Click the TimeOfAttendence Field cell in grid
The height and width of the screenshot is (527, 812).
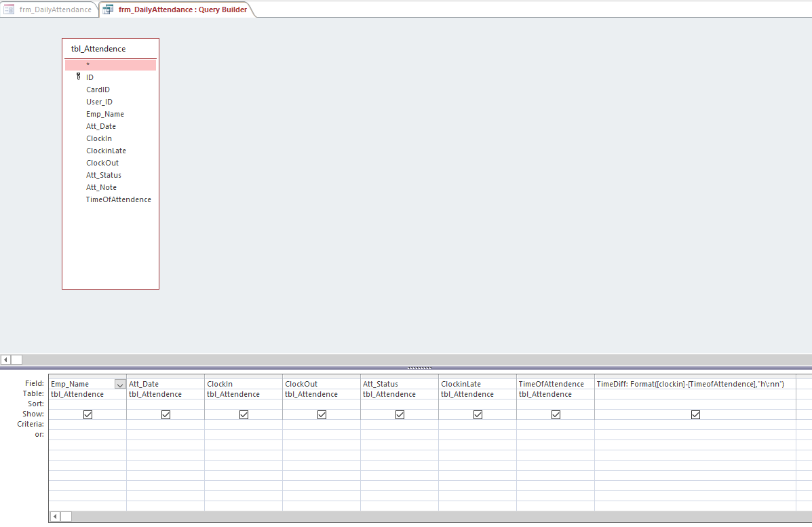pos(556,384)
